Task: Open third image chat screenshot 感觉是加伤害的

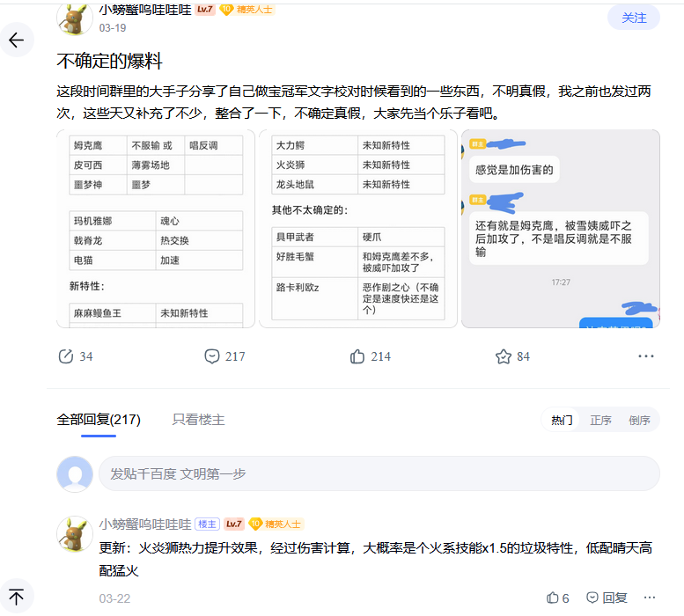Action: [x=561, y=229]
